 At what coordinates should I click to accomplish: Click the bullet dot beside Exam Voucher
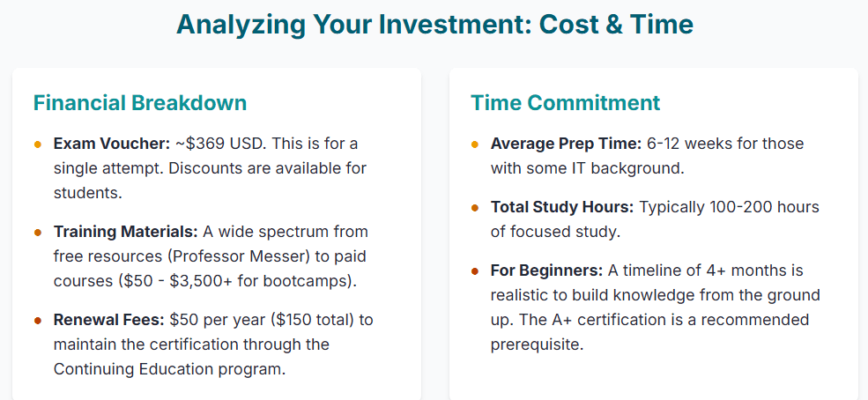point(37,144)
